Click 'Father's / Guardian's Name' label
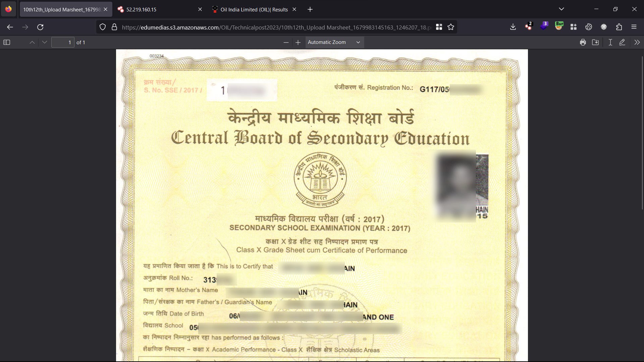 point(234,302)
